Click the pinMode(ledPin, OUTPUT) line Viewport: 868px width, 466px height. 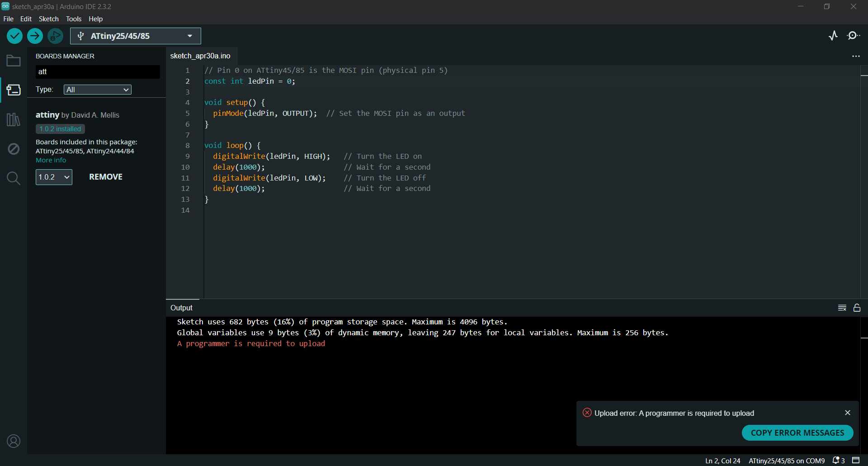pos(265,113)
